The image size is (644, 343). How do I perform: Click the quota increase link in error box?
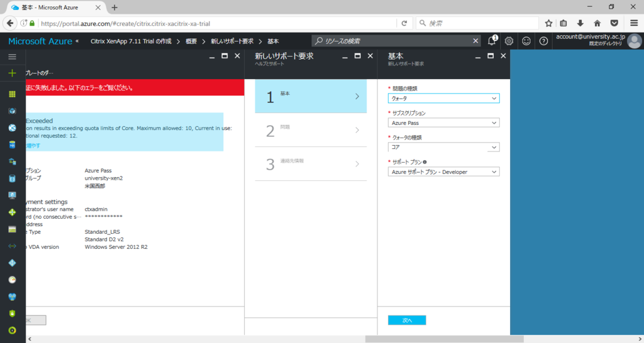point(34,146)
